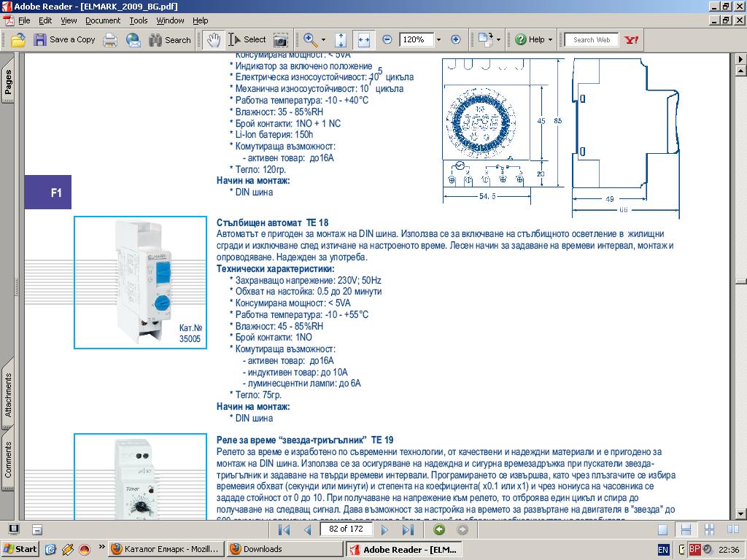747x560 pixels.
Task: Click the F1 section marker
Action: (48, 192)
